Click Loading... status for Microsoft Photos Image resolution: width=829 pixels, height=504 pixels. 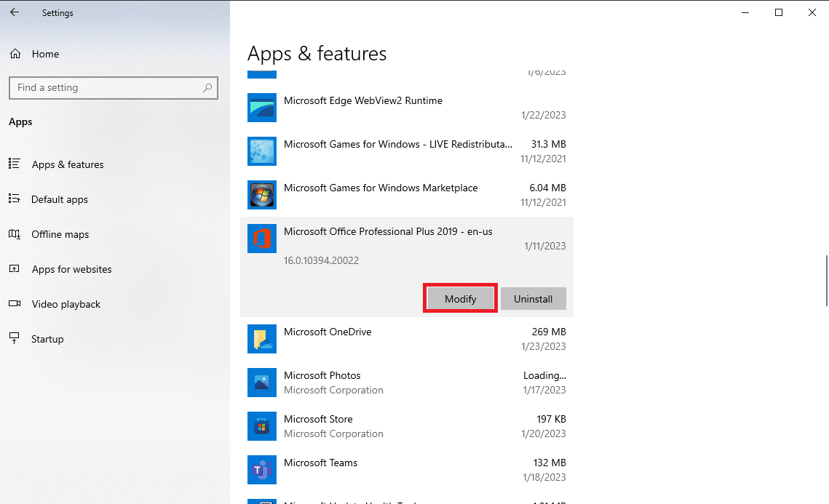(544, 375)
